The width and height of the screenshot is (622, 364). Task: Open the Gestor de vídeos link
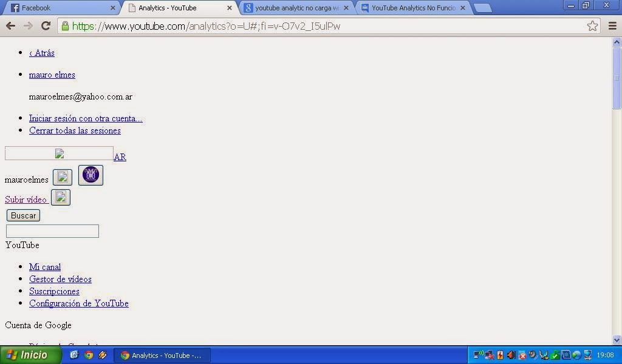[x=60, y=279]
